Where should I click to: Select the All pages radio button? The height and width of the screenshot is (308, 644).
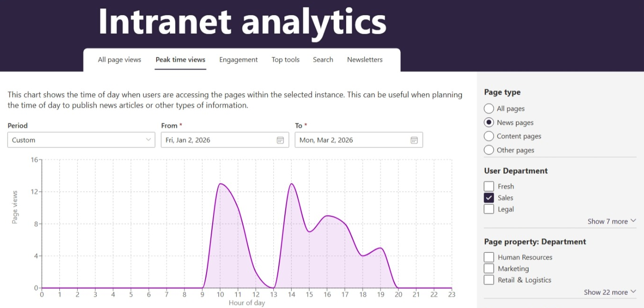coord(489,109)
